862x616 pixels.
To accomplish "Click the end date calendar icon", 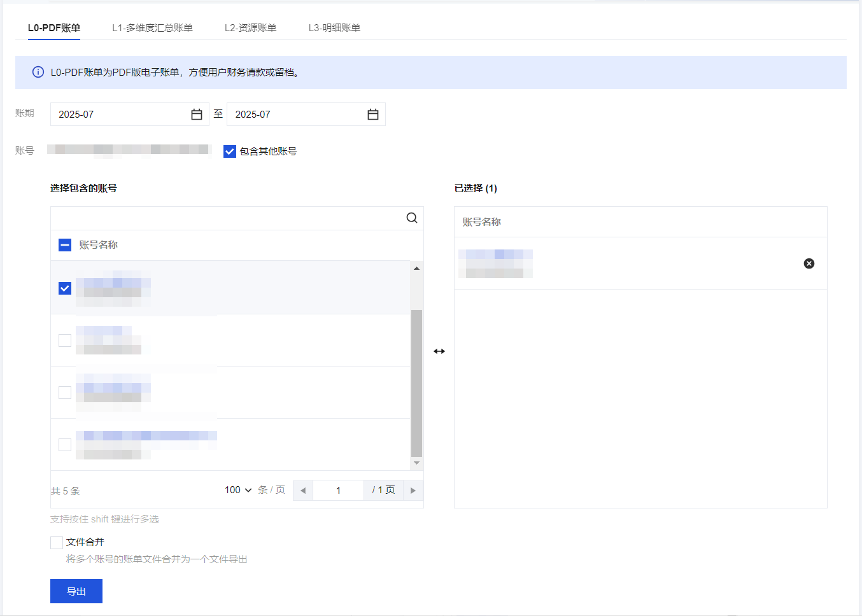I will coord(373,115).
